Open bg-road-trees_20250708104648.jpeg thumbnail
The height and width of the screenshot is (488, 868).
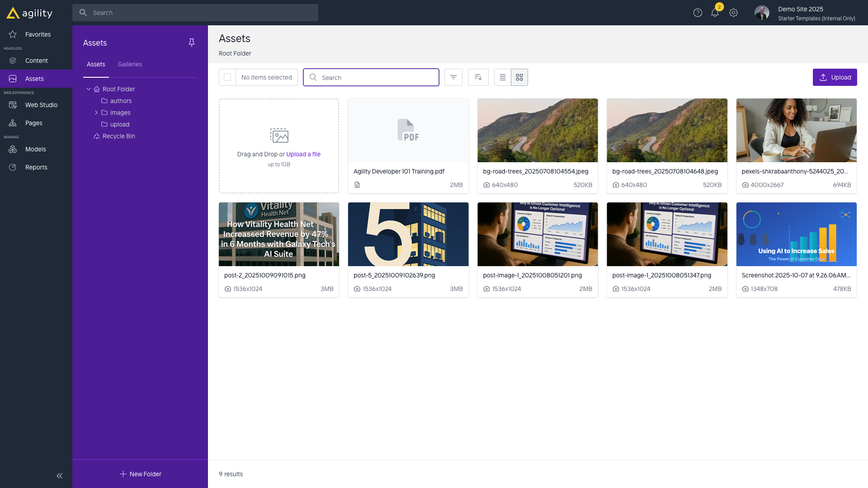tap(667, 130)
